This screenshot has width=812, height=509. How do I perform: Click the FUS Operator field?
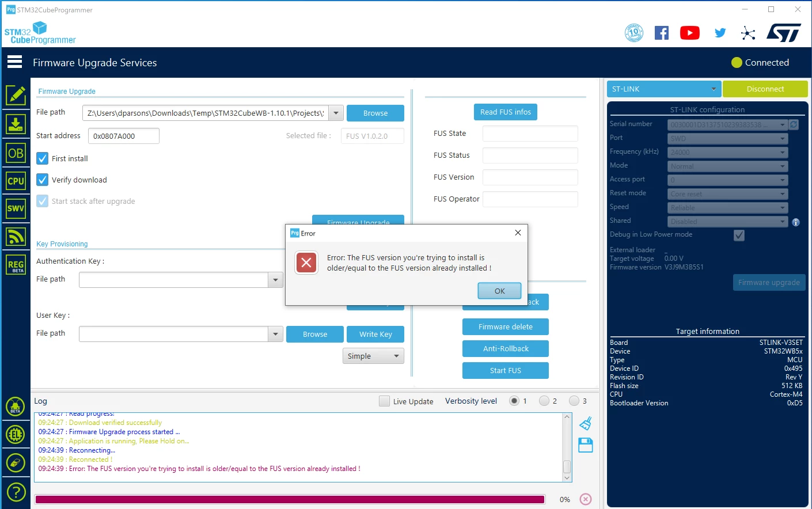pyautogui.click(x=530, y=199)
